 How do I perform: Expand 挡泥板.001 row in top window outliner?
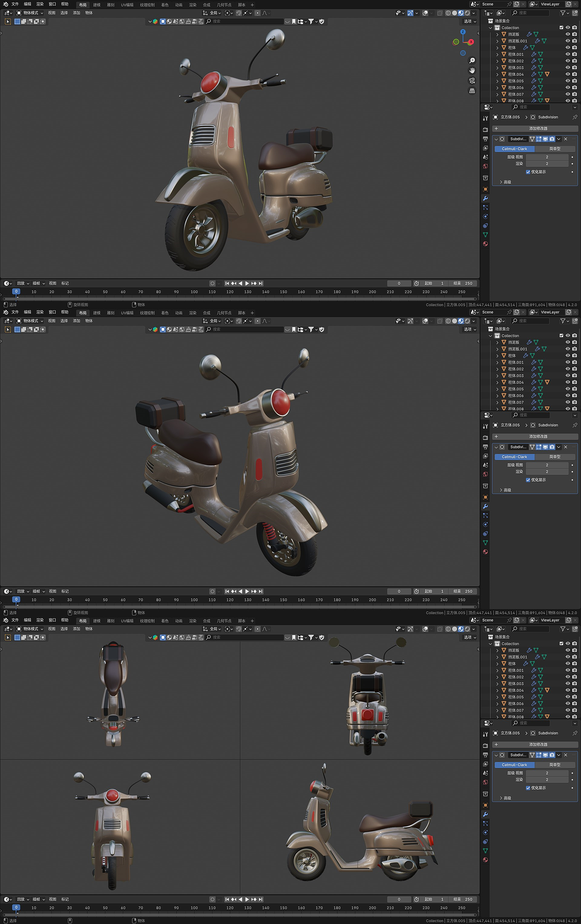[497, 41]
